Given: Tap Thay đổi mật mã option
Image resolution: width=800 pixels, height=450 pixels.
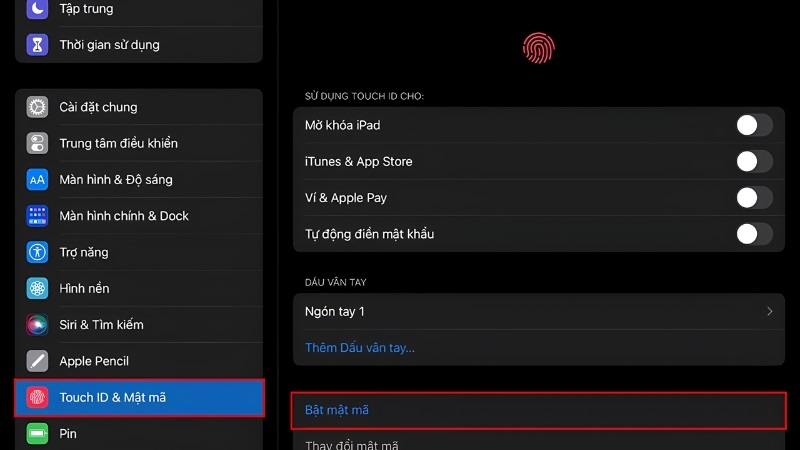Looking at the screenshot, I should click(x=539, y=441).
